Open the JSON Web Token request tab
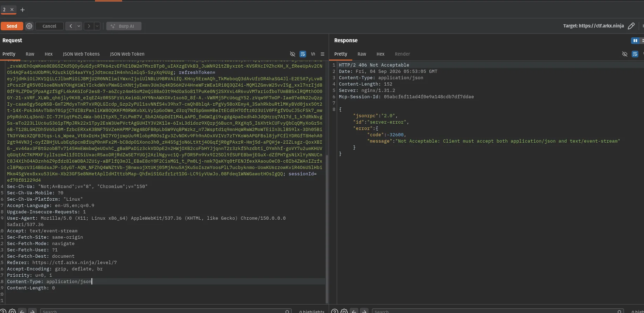 click(x=127, y=54)
